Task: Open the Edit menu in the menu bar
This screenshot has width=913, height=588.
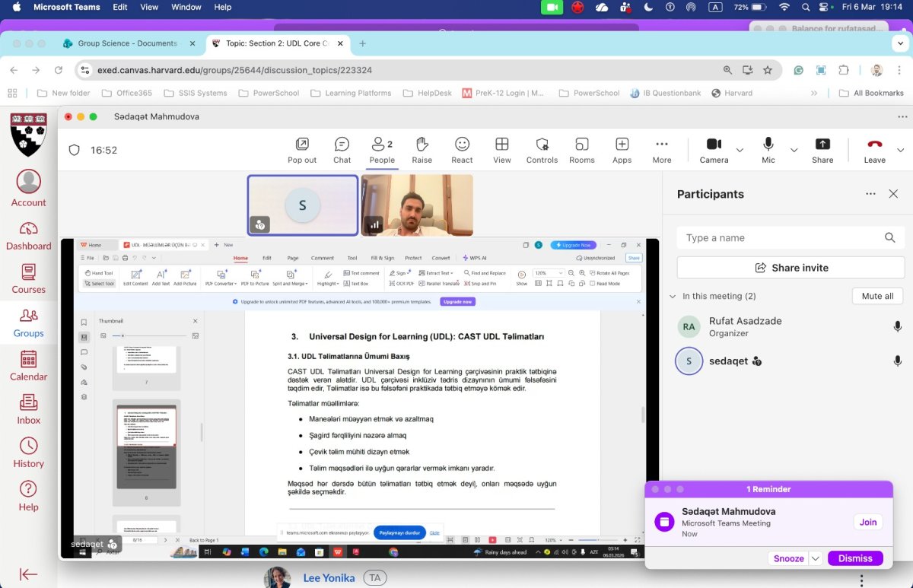Action: pyautogui.click(x=120, y=7)
